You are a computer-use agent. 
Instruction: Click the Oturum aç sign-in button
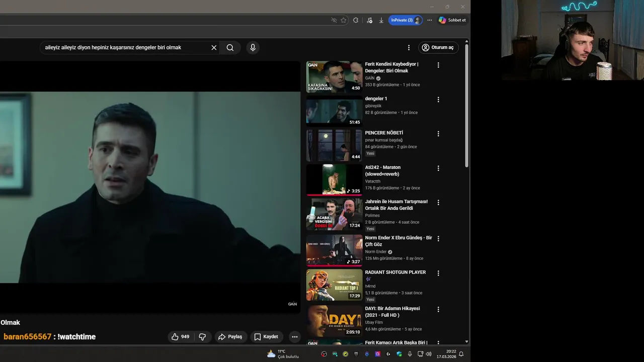pyautogui.click(x=438, y=47)
